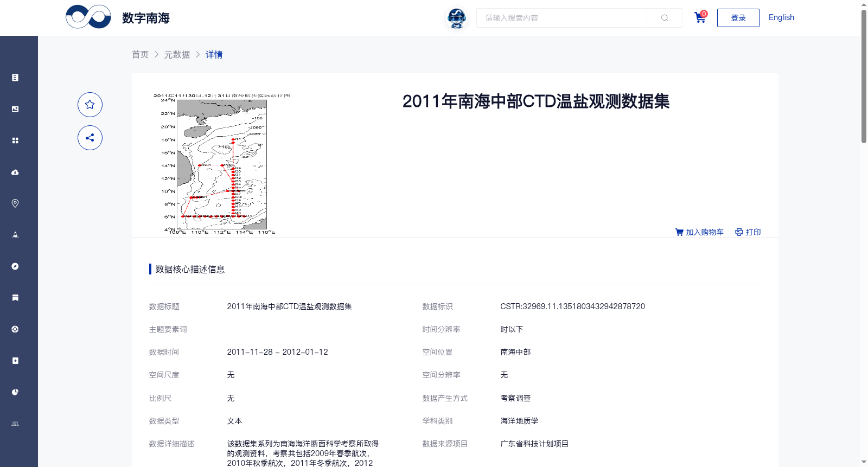Open the cloud download sidebar icon

tap(15, 172)
